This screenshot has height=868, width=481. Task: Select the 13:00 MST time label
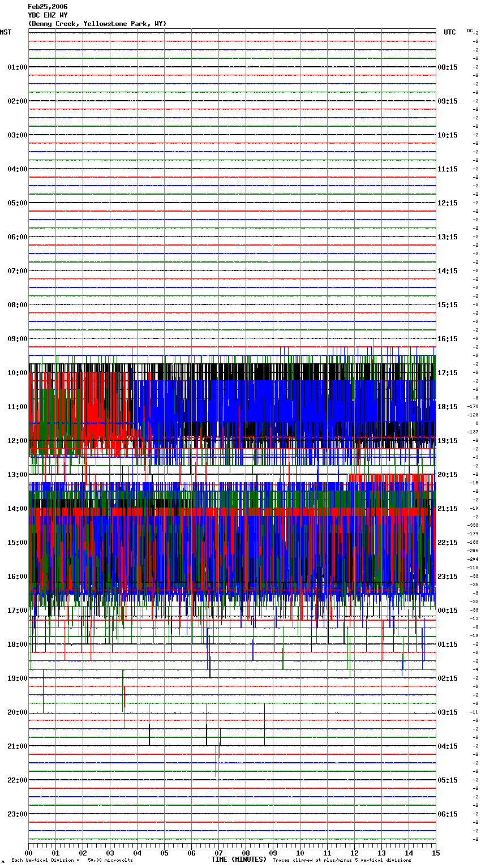tap(17, 475)
